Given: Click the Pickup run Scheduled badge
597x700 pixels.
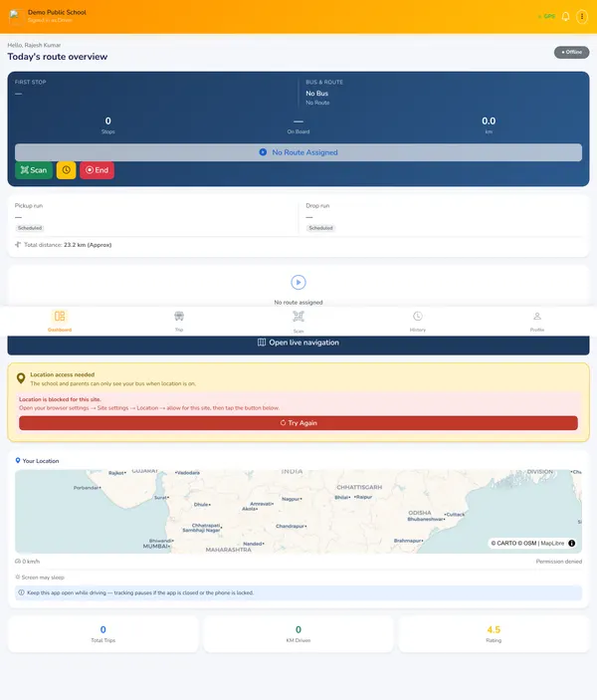Looking at the screenshot, I should click(x=30, y=228).
